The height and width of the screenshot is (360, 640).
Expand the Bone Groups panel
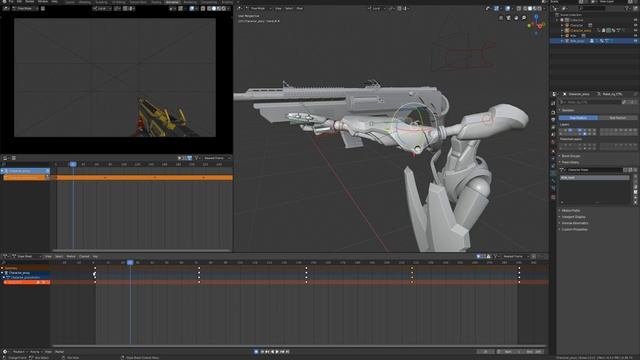571,156
